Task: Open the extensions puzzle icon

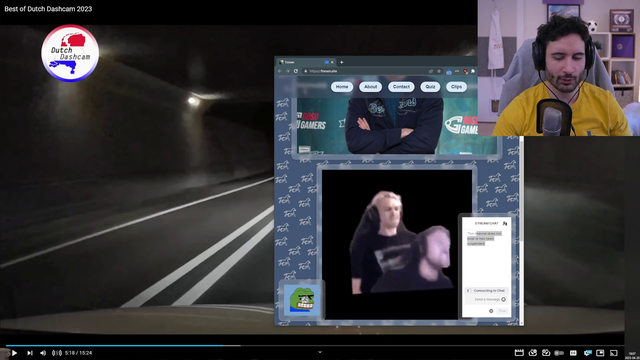Action: (473, 71)
